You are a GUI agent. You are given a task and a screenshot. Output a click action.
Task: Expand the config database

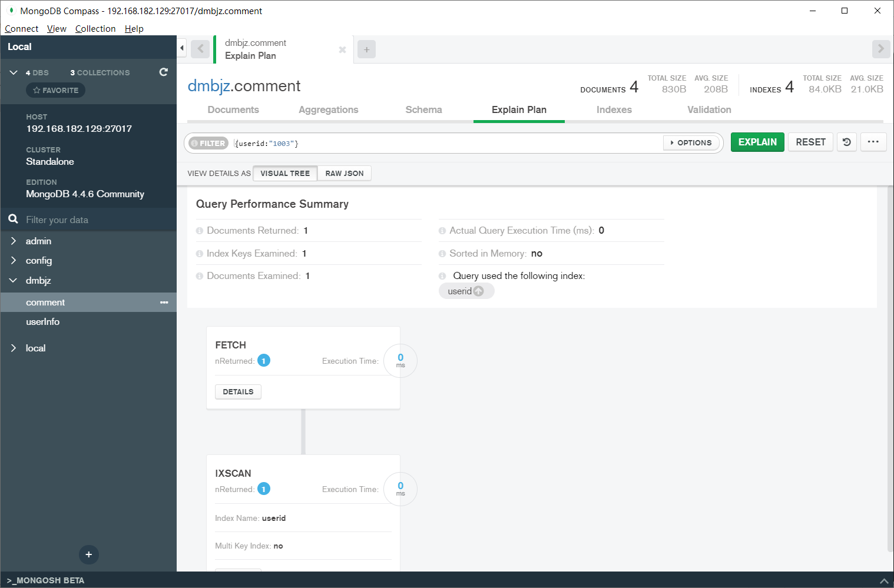[13, 260]
